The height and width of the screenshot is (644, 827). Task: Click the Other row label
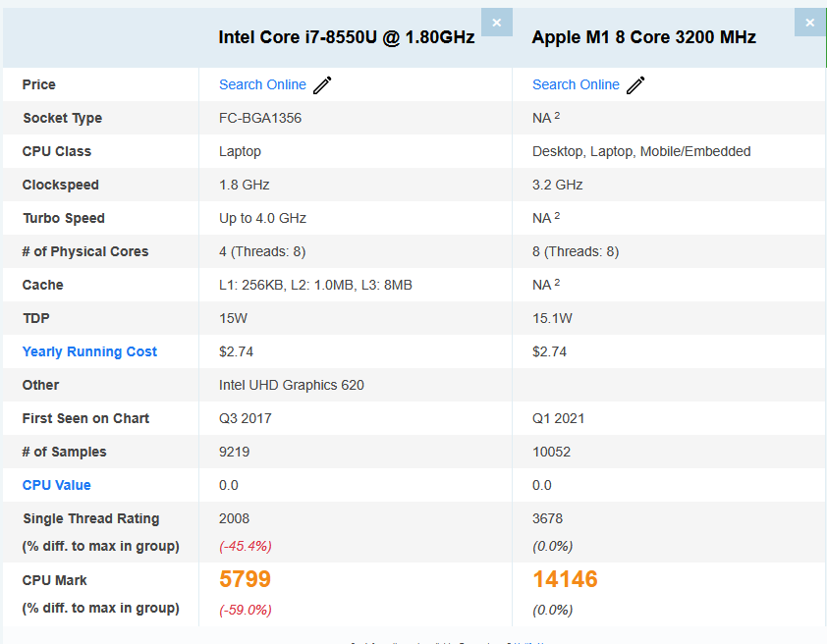point(40,385)
